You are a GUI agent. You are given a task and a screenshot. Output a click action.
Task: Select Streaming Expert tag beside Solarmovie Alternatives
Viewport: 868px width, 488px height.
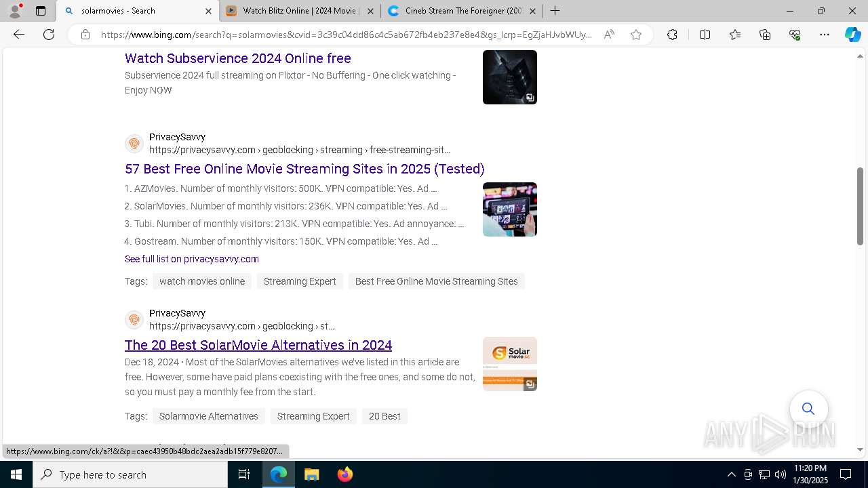pyautogui.click(x=313, y=416)
